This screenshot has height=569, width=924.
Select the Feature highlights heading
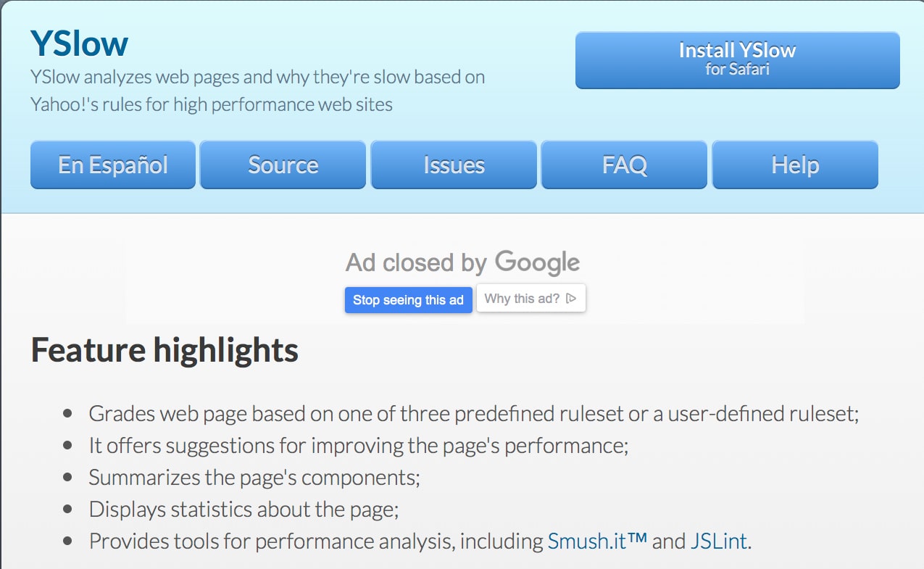point(164,350)
